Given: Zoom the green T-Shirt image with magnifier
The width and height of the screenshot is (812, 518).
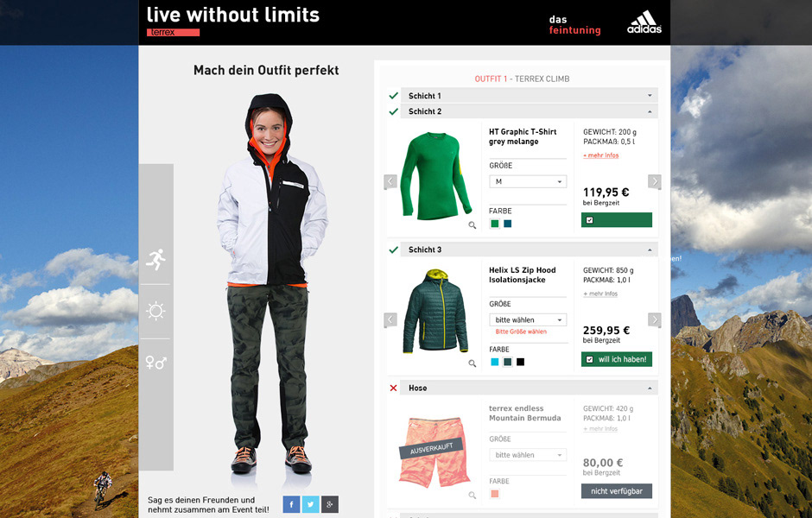Looking at the screenshot, I should pos(473,225).
